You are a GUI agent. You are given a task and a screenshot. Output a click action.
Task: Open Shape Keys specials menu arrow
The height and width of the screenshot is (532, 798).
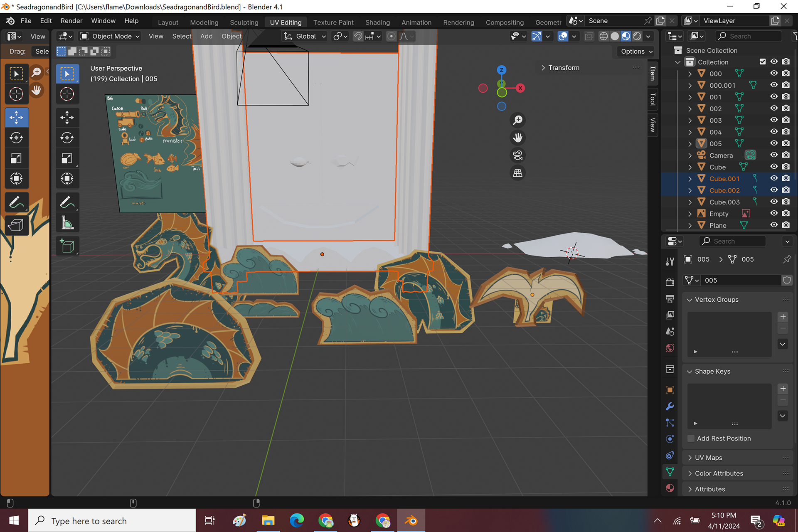click(783, 416)
